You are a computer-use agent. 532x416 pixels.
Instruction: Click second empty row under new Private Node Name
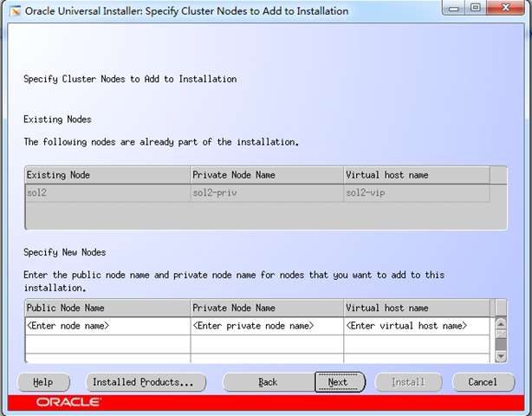pos(267,344)
